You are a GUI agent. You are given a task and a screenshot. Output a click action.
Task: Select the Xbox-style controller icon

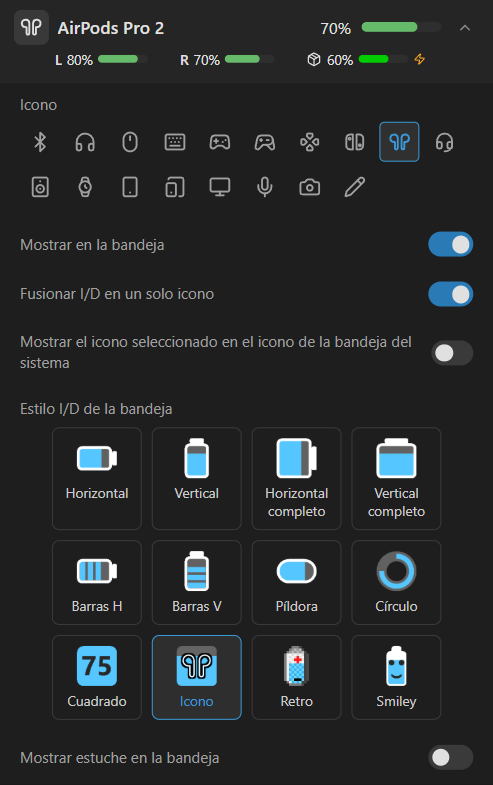(265, 142)
